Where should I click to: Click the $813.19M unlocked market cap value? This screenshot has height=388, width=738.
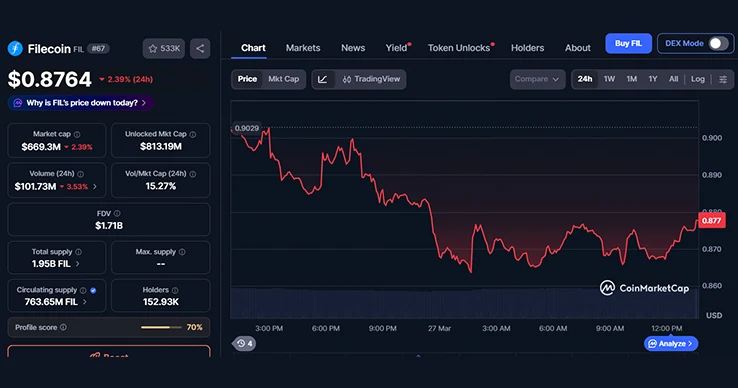point(160,146)
